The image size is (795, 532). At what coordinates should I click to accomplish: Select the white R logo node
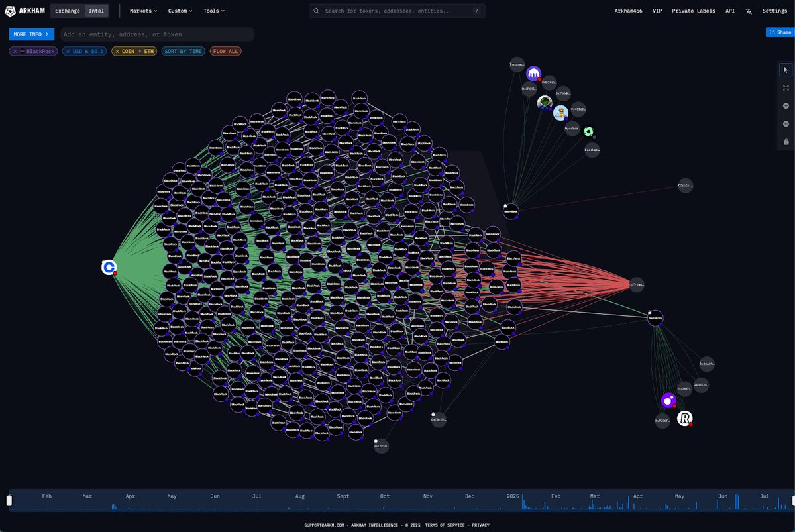pyautogui.click(x=685, y=418)
